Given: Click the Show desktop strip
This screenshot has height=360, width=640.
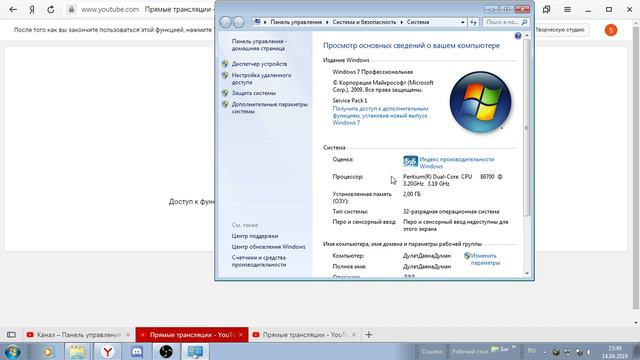Looking at the screenshot, I should (637, 352).
